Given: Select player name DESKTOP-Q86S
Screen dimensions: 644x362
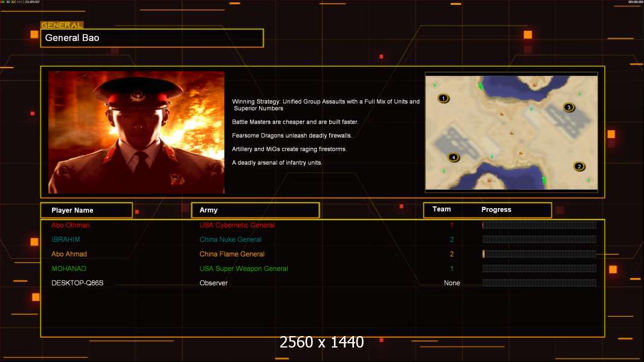Looking at the screenshot, I should point(77,283).
